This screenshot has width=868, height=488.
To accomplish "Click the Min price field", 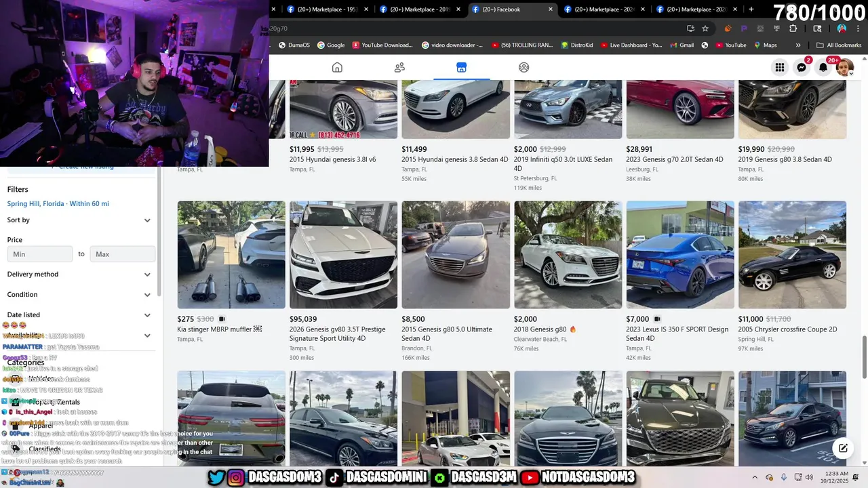I will pyautogui.click(x=40, y=254).
